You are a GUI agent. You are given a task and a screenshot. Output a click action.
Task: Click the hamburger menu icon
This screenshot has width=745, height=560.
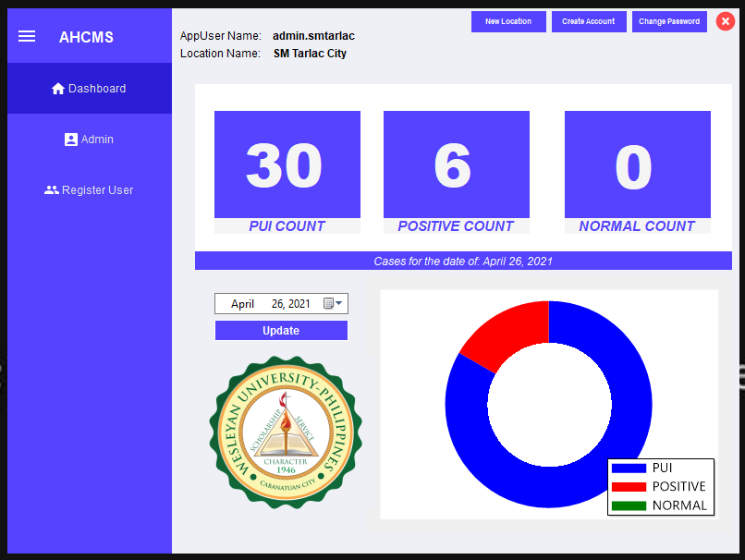point(27,36)
